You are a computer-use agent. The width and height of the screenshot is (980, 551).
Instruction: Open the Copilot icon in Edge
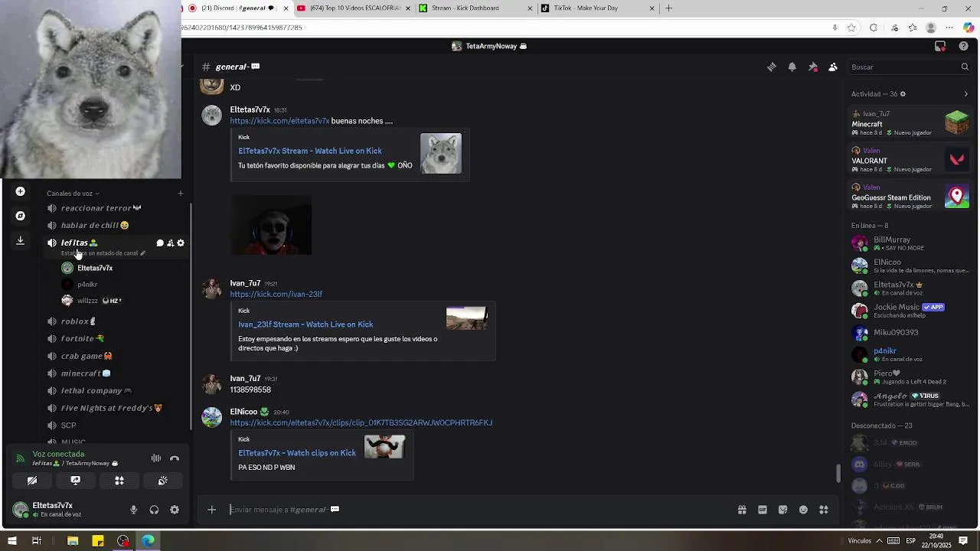click(x=969, y=28)
